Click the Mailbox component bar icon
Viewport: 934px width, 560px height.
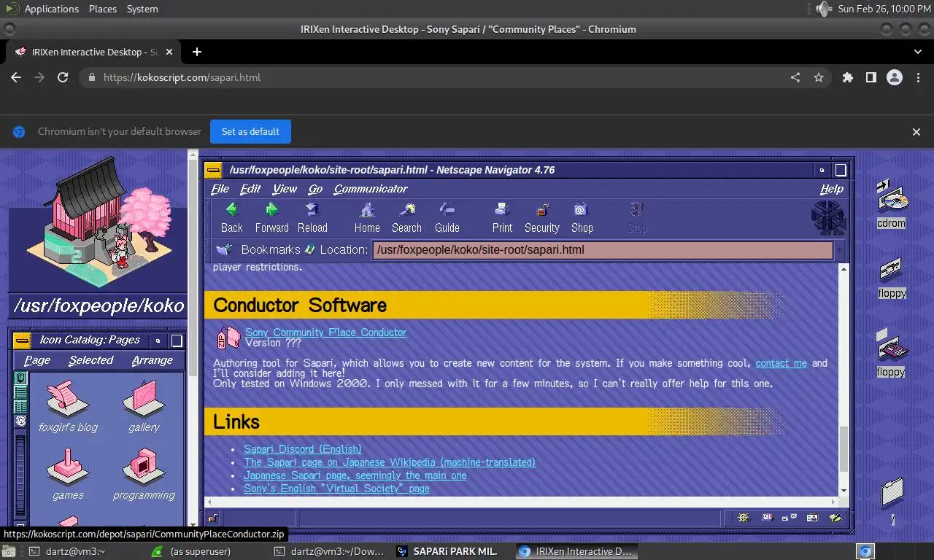pos(767,518)
